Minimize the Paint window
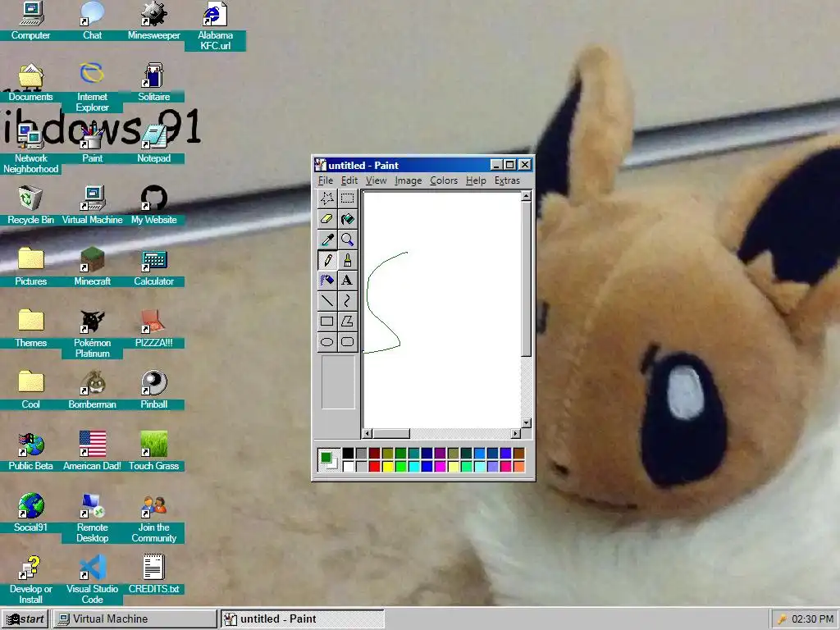This screenshot has height=630, width=840. [x=496, y=165]
